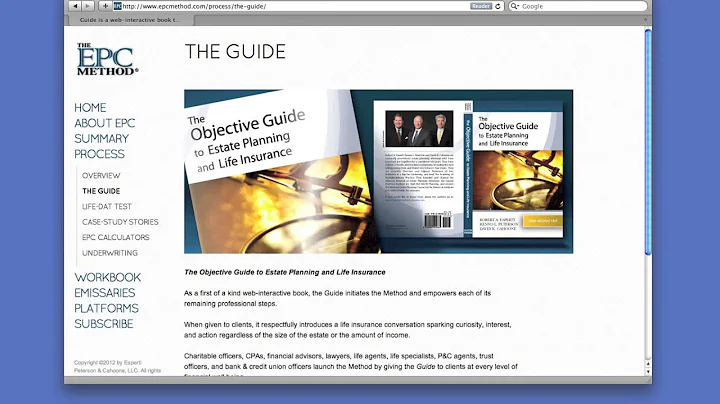Open the PROCESS section
Screen dimensions: 720x404
99,154
